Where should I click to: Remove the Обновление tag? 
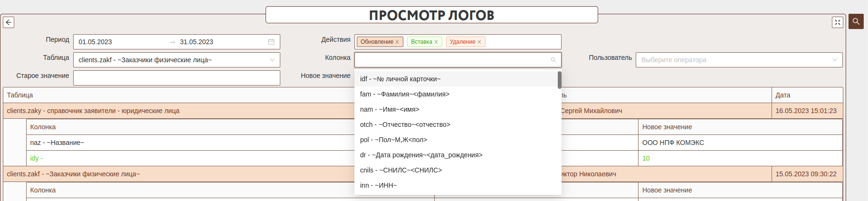(397, 42)
